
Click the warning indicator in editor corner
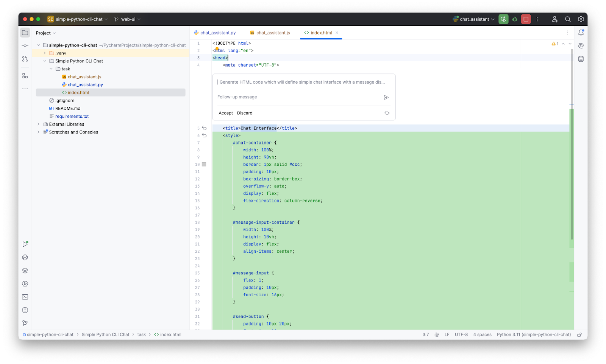pyautogui.click(x=555, y=44)
